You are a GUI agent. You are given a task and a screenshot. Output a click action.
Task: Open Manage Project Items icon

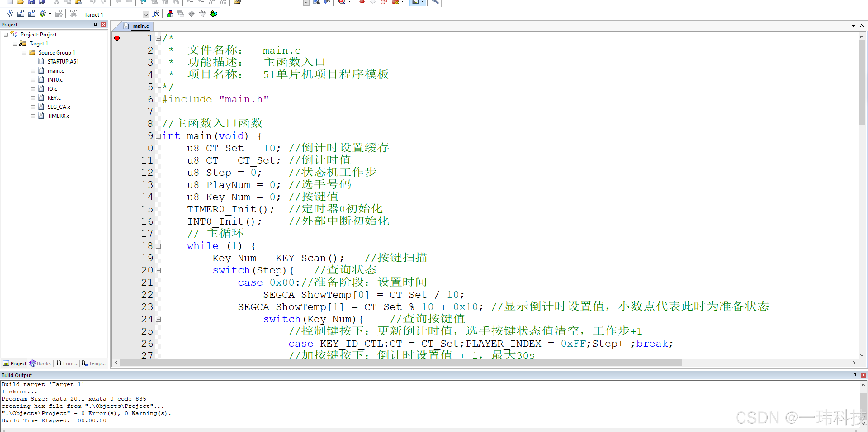(x=170, y=14)
